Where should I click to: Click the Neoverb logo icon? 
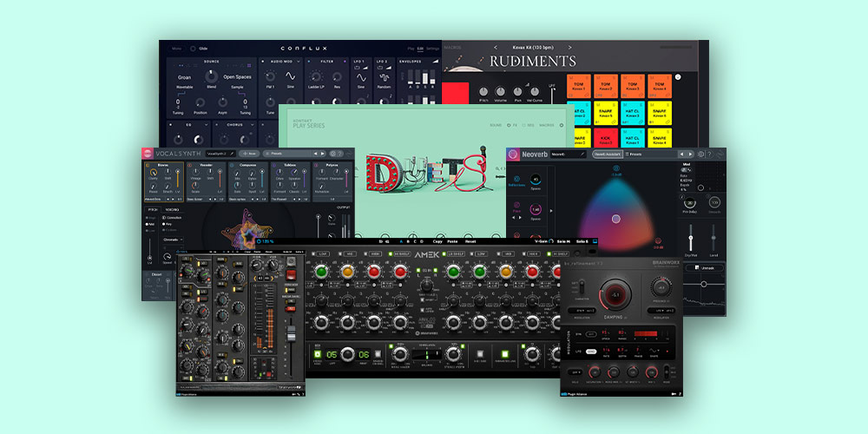513,154
